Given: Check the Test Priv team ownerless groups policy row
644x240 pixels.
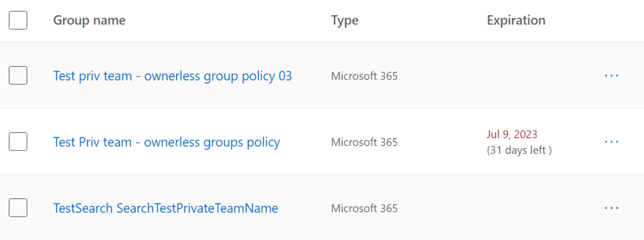Looking at the screenshot, I should [18, 142].
